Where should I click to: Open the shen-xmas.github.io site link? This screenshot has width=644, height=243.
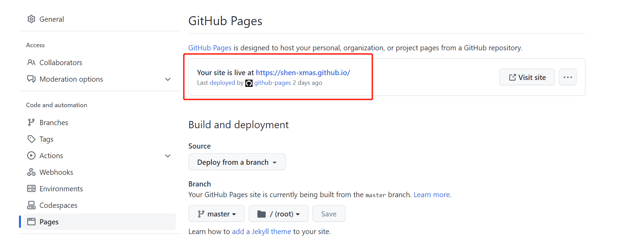(303, 73)
